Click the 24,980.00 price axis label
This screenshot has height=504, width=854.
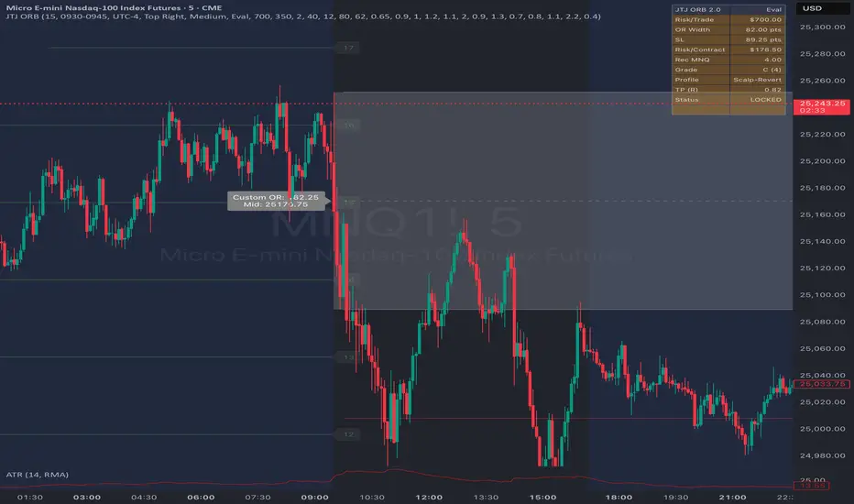(x=823, y=455)
